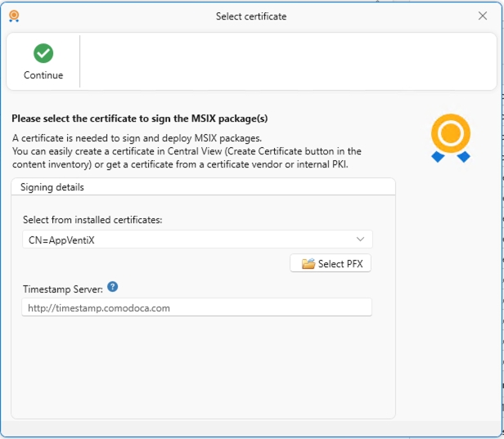Click the folder icon on Select PFX
This screenshot has height=439, width=504.
(308, 263)
